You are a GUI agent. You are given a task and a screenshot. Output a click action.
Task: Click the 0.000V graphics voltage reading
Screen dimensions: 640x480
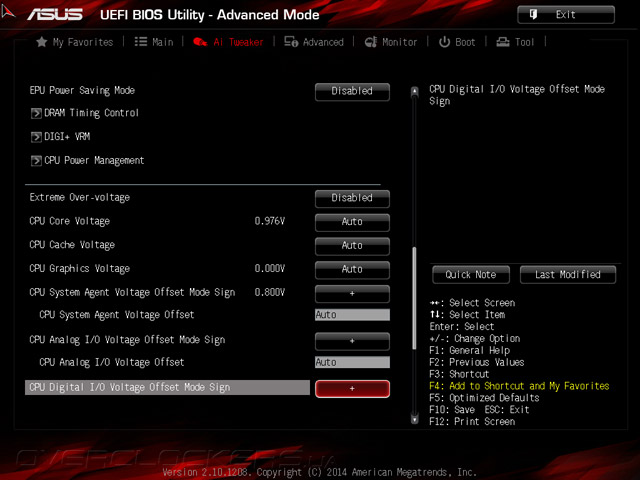click(x=270, y=269)
